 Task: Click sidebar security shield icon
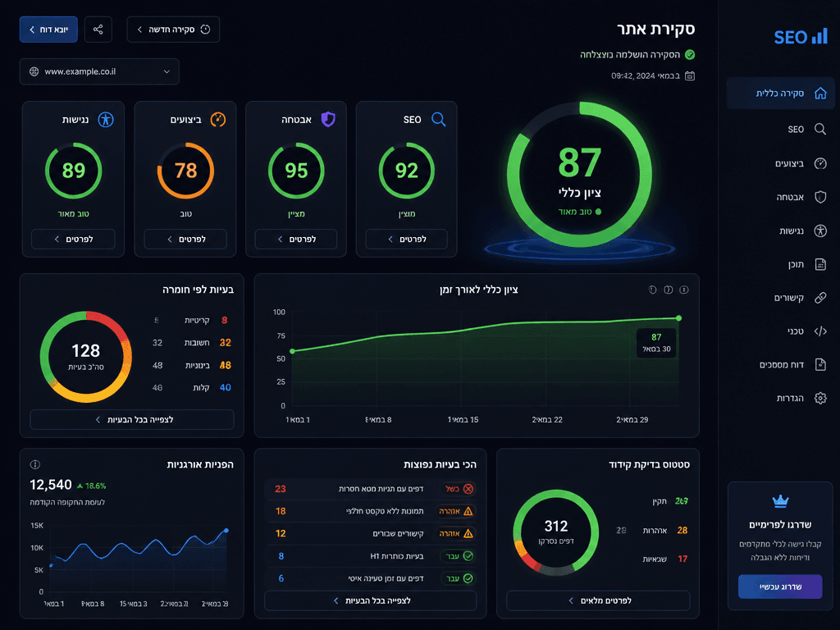(820, 197)
